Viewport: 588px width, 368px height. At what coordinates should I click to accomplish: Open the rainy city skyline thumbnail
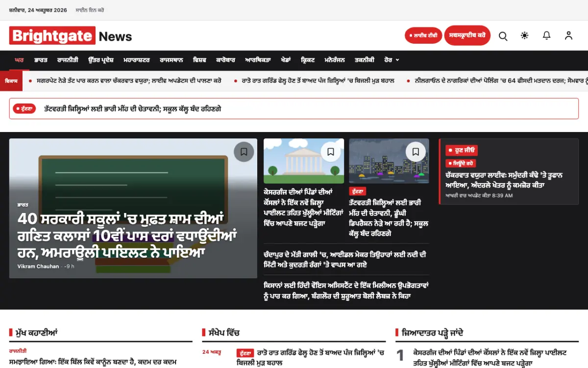click(389, 161)
